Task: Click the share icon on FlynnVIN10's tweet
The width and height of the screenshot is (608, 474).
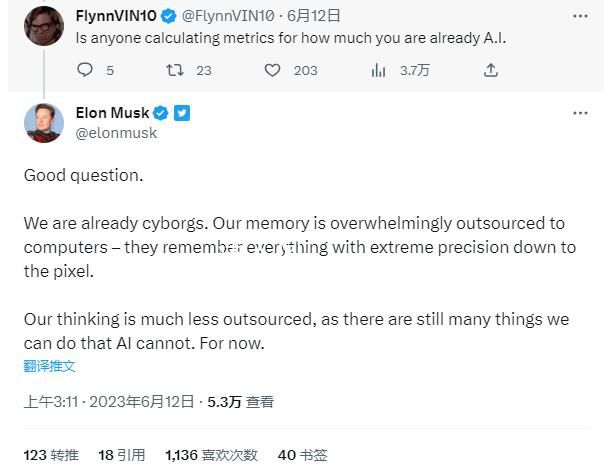Action: [490, 70]
